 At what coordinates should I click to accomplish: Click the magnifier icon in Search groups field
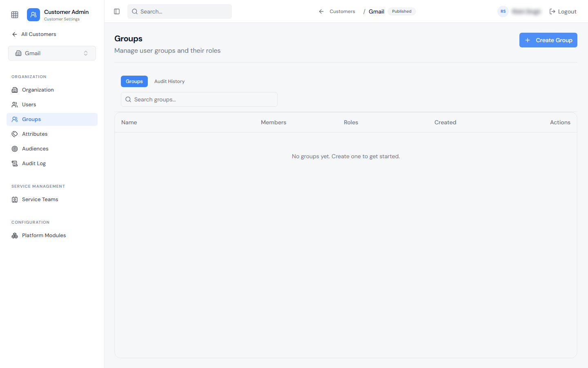point(128,99)
